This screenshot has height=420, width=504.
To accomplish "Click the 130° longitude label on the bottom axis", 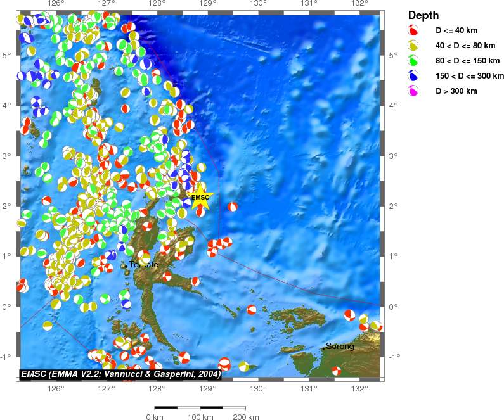I will tap(259, 389).
